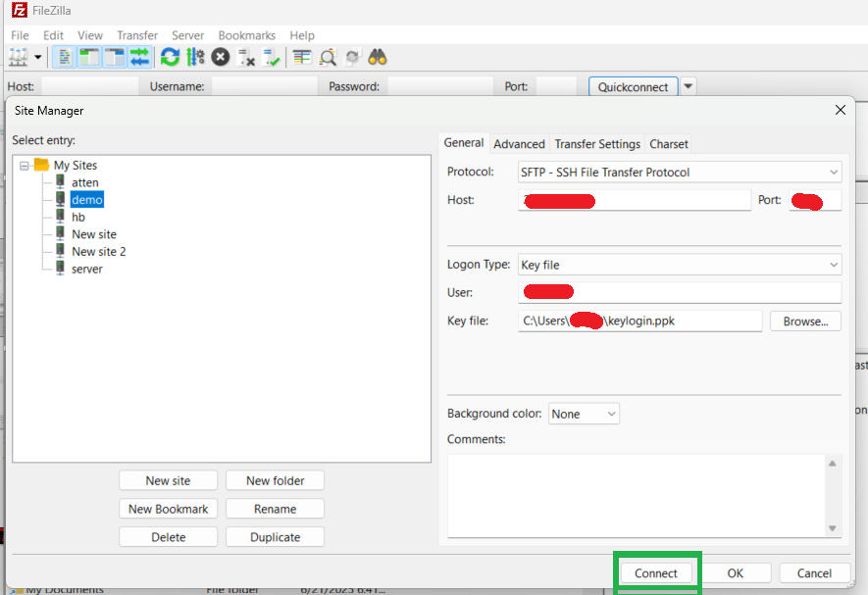Open the Background color dropdown
Screen dimensions: 868x595
pyautogui.click(x=584, y=414)
